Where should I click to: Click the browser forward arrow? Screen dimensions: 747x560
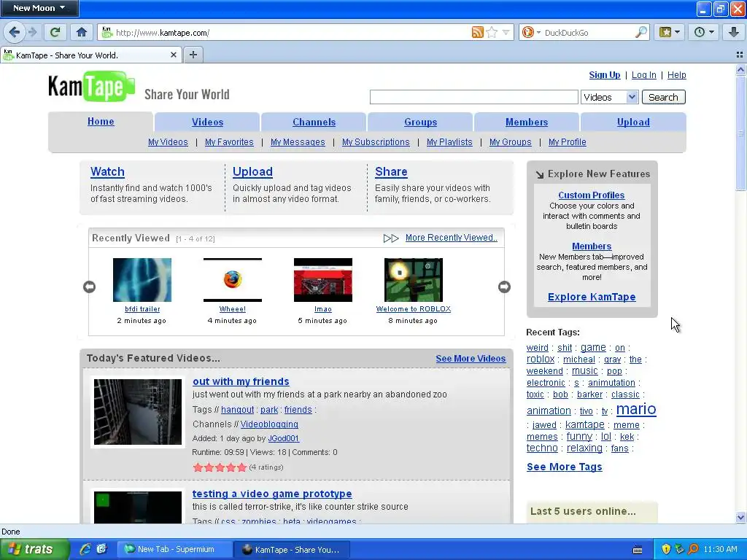[x=32, y=32]
